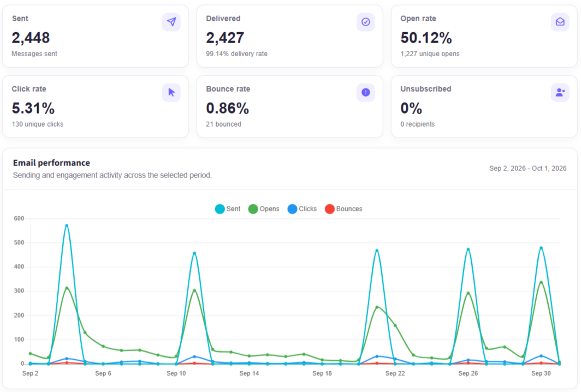Click the 2,427 delivered total
This screenshot has width=581, height=392.
click(225, 38)
